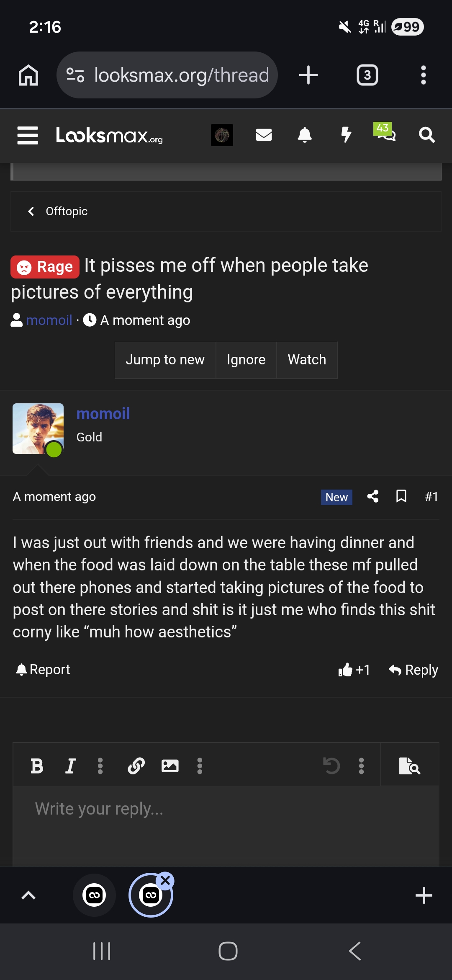
Task: Open the hamburger navigation menu
Action: tap(27, 135)
